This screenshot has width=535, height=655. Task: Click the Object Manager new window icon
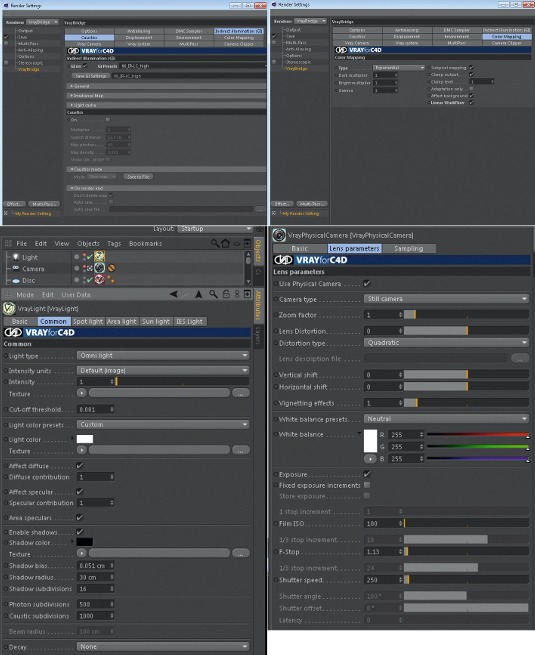[247, 243]
